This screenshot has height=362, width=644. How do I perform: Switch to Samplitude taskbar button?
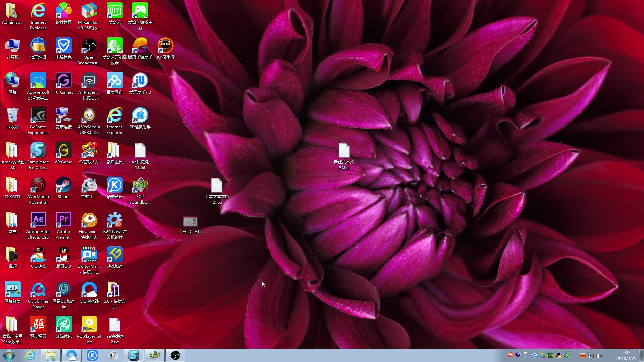[134, 355]
